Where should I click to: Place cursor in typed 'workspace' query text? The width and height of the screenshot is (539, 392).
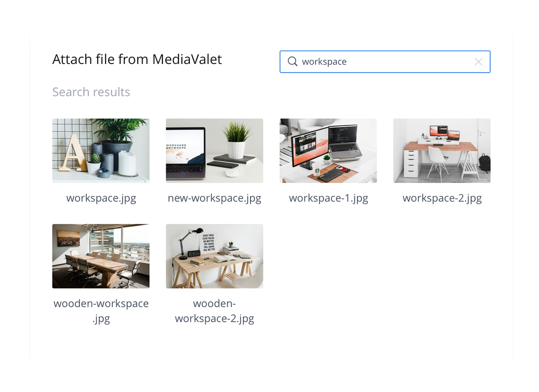(x=324, y=62)
